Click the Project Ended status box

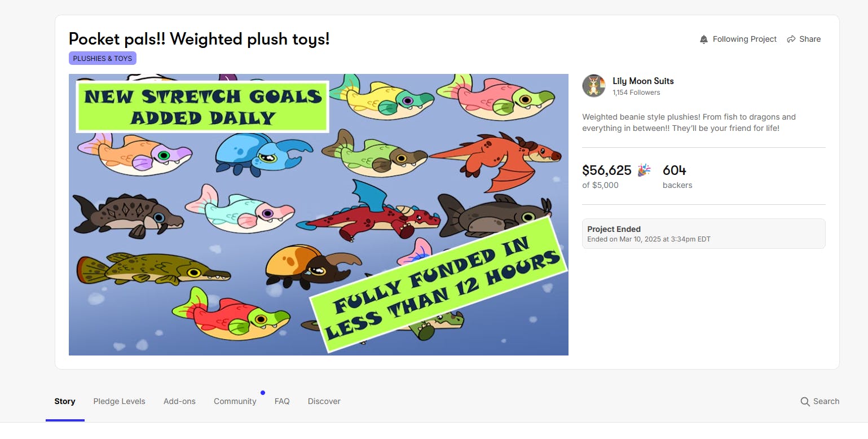pyautogui.click(x=703, y=234)
